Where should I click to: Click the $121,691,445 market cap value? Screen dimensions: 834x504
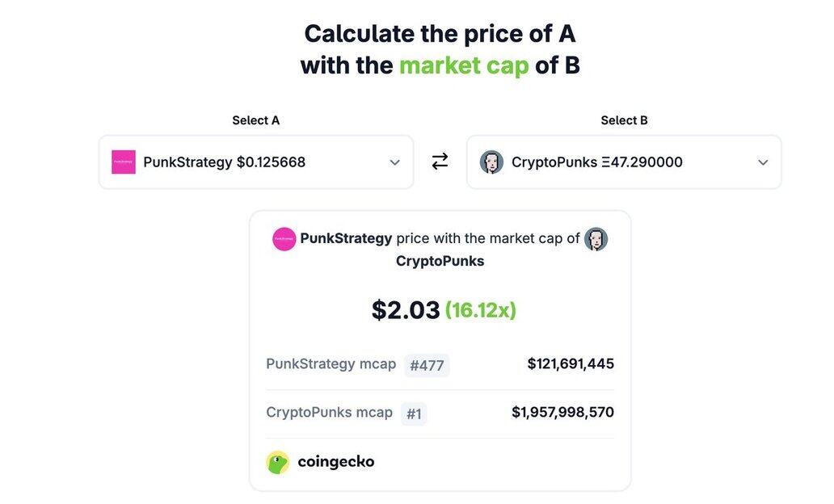point(571,363)
